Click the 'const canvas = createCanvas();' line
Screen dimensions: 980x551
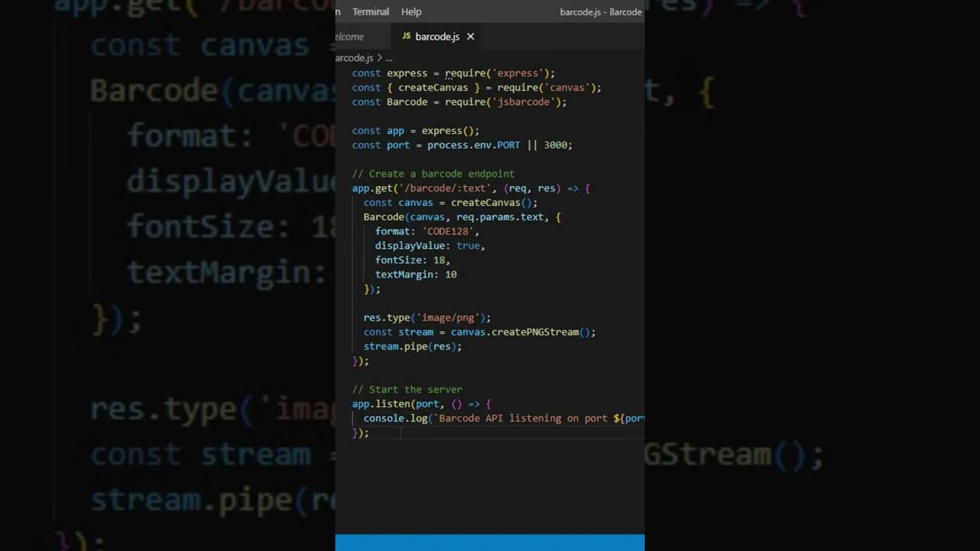pos(450,203)
